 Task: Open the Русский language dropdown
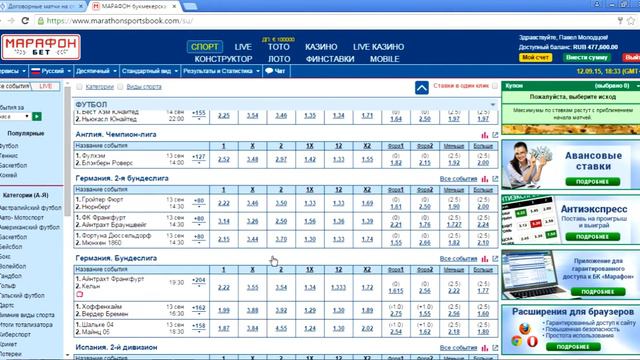(x=51, y=71)
